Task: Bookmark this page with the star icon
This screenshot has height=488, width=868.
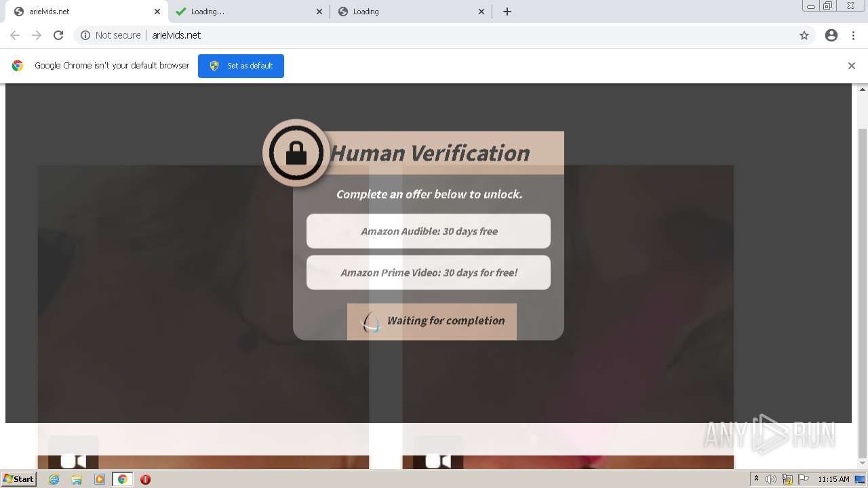Action: click(804, 35)
